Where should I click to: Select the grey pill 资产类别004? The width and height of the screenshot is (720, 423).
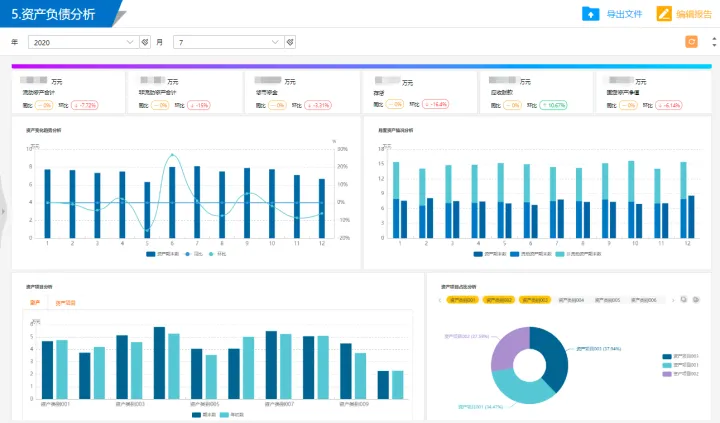point(571,300)
